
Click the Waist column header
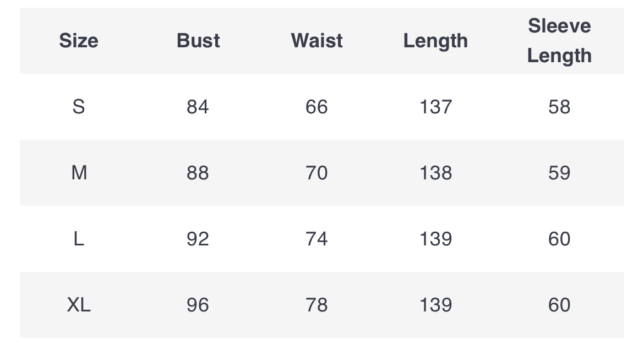click(316, 41)
